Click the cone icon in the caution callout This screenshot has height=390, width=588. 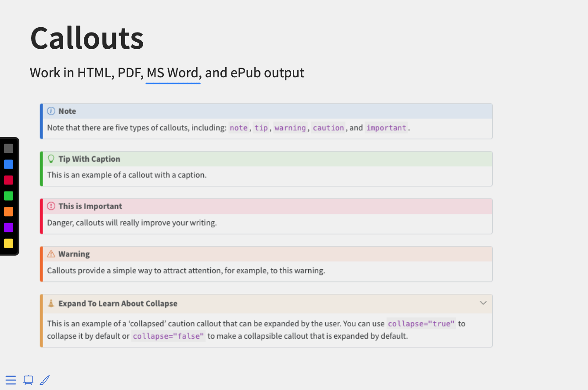[x=51, y=303]
